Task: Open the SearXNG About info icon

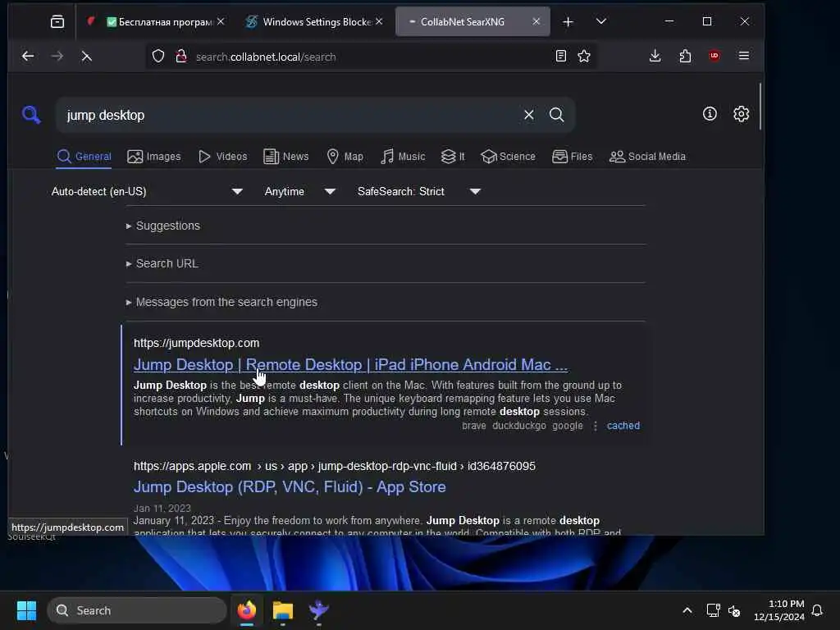Action: coord(710,113)
